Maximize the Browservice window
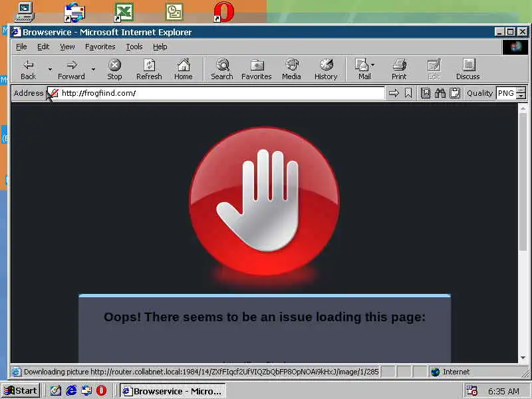This screenshot has width=532, height=399. point(510,32)
